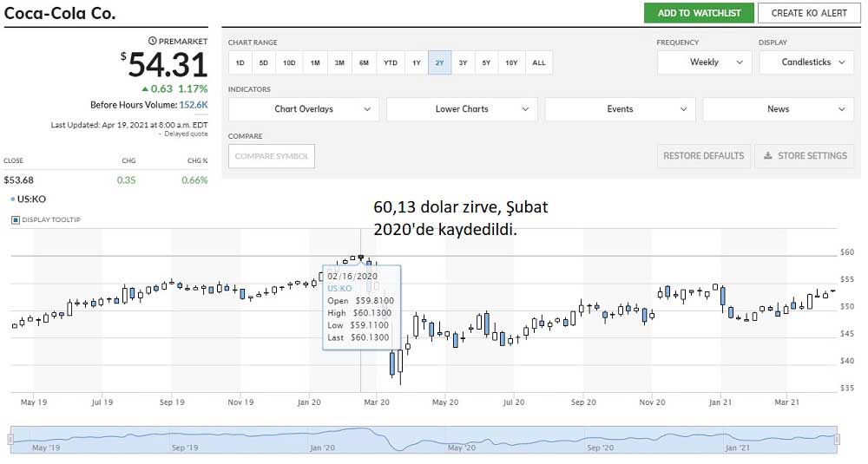
Task: Click the download icon in Store Settings
Action: (x=768, y=156)
